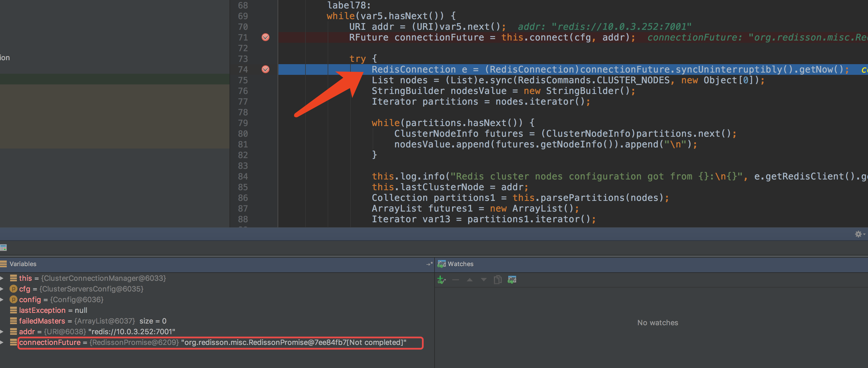The image size is (868, 368).
Task: Click 'CLUSTER_NODES' text on line 75
Action: click(x=633, y=80)
